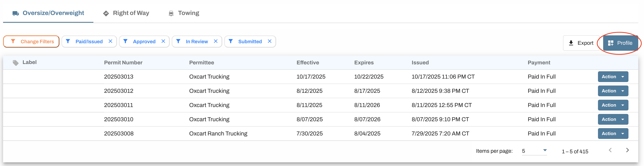
Task: Open Action menu for permit 202503008
Action: [613, 134]
